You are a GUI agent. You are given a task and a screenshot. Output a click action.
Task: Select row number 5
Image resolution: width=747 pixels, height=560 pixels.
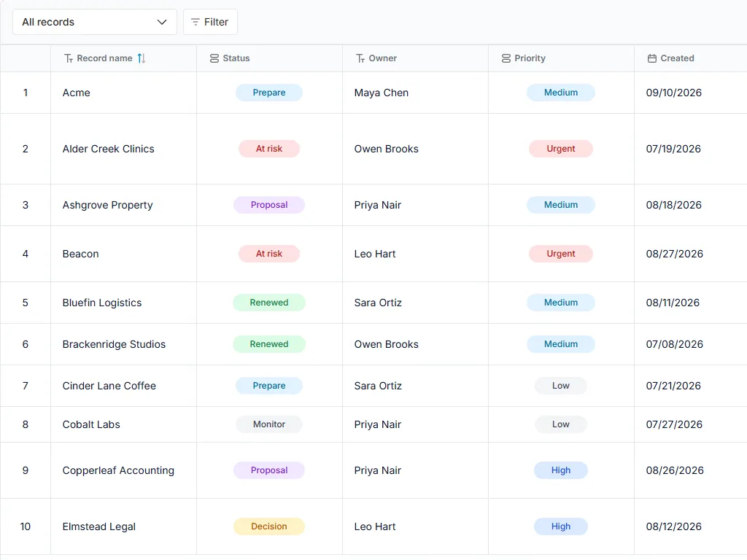pos(26,303)
